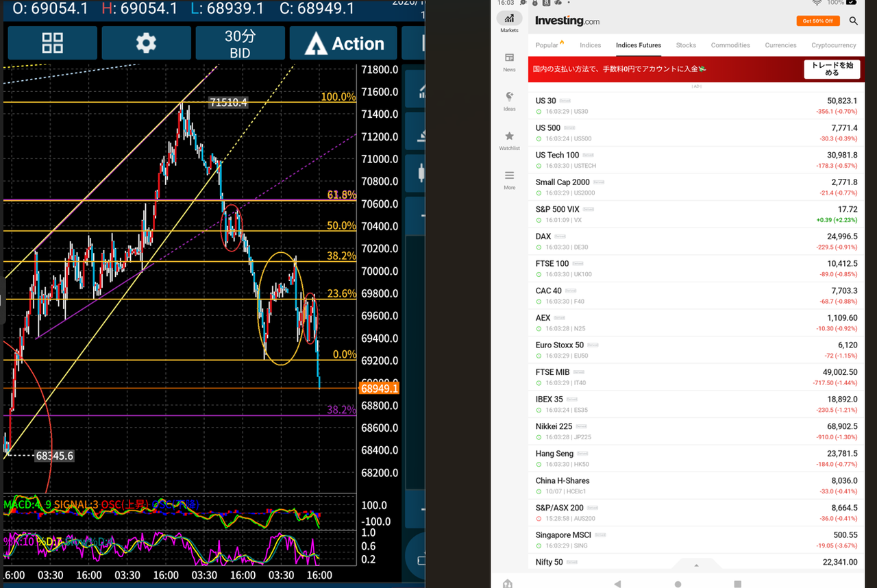This screenshot has height=588, width=877.
Task: Open the Watchlist star
Action: [509, 140]
